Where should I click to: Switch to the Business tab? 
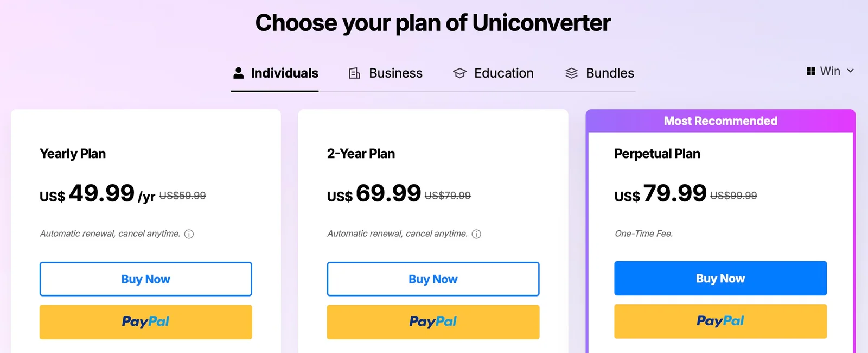(x=395, y=73)
